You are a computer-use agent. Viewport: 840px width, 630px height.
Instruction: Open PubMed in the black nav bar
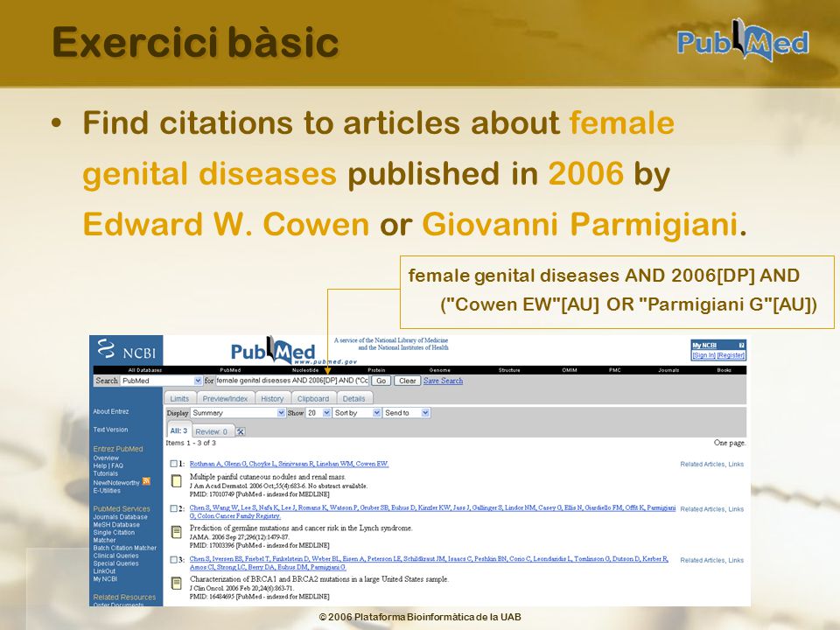(230, 370)
